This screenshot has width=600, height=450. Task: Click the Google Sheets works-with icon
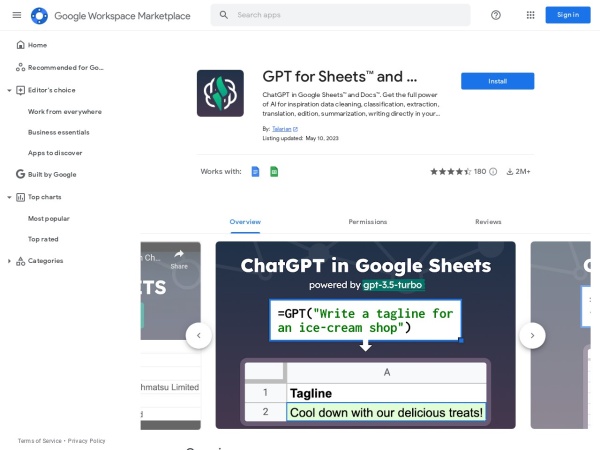[274, 171]
